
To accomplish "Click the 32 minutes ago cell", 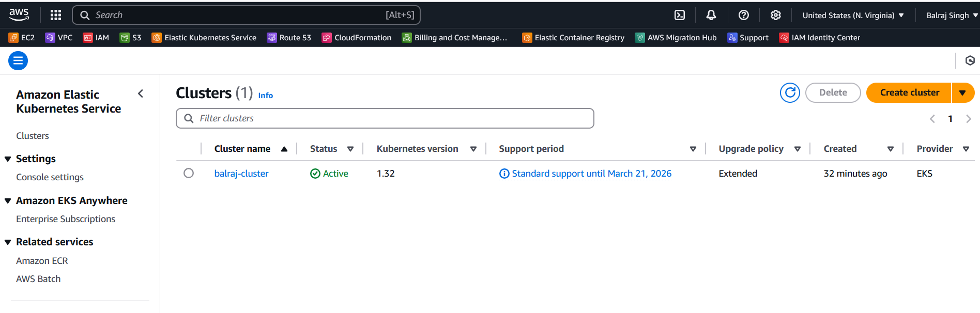I will click(x=855, y=174).
